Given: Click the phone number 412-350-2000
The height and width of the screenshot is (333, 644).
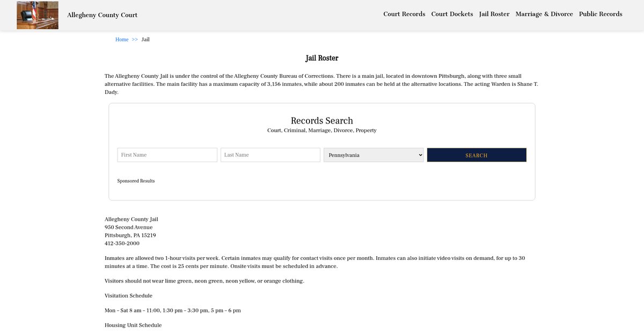Looking at the screenshot, I should coord(122,243).
